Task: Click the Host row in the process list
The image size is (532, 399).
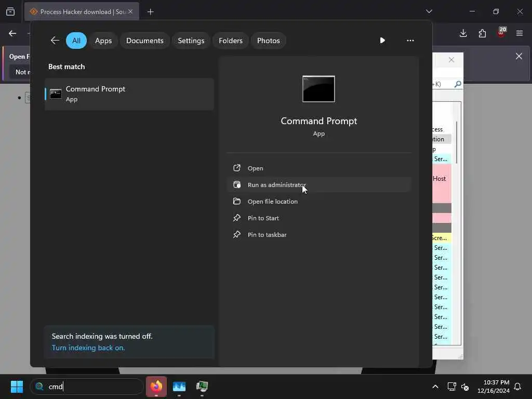Action: click(442, 179)
